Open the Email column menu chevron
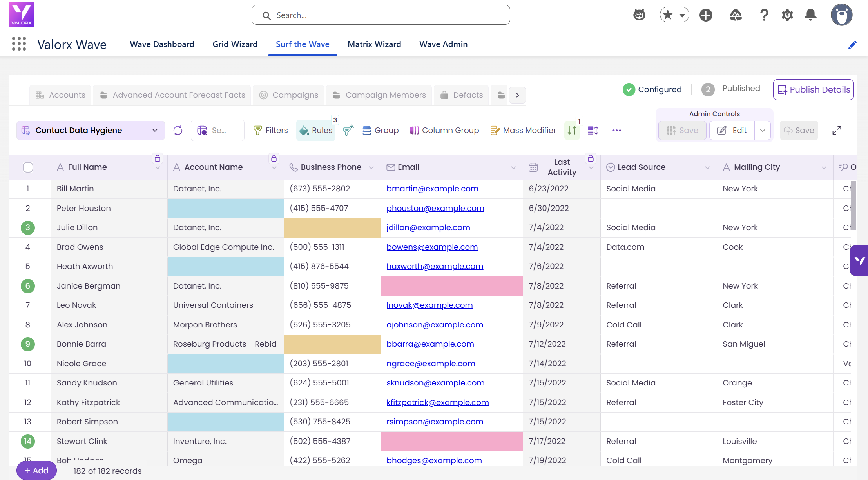This screenshot has height=480, width=868. click(513, 167)
